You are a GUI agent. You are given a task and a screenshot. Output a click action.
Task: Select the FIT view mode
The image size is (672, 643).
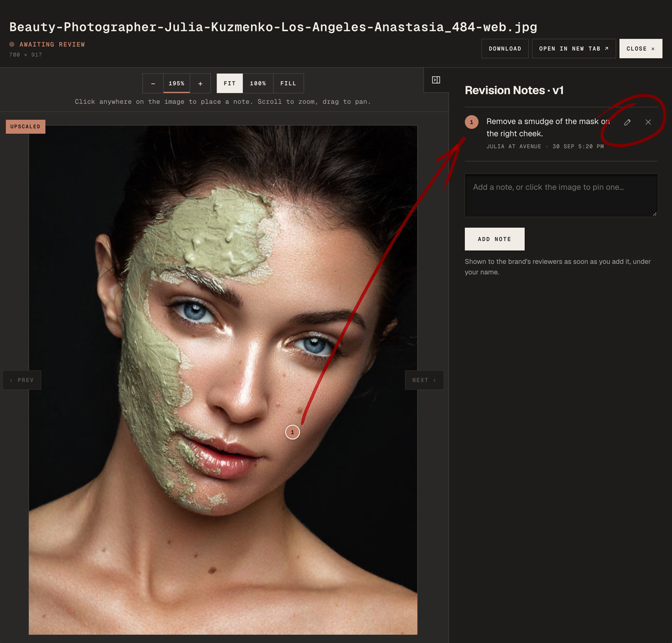tap(230, 83)
